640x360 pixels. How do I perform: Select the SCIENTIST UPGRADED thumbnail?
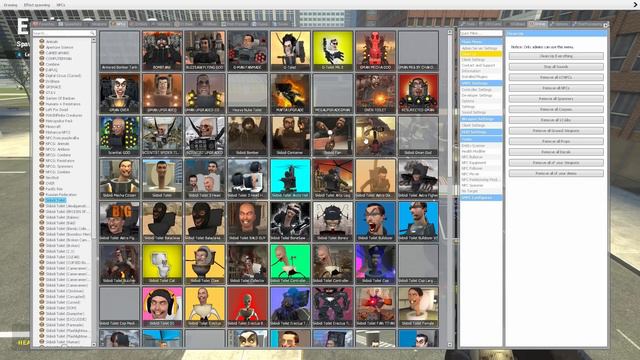pos(205,136)
